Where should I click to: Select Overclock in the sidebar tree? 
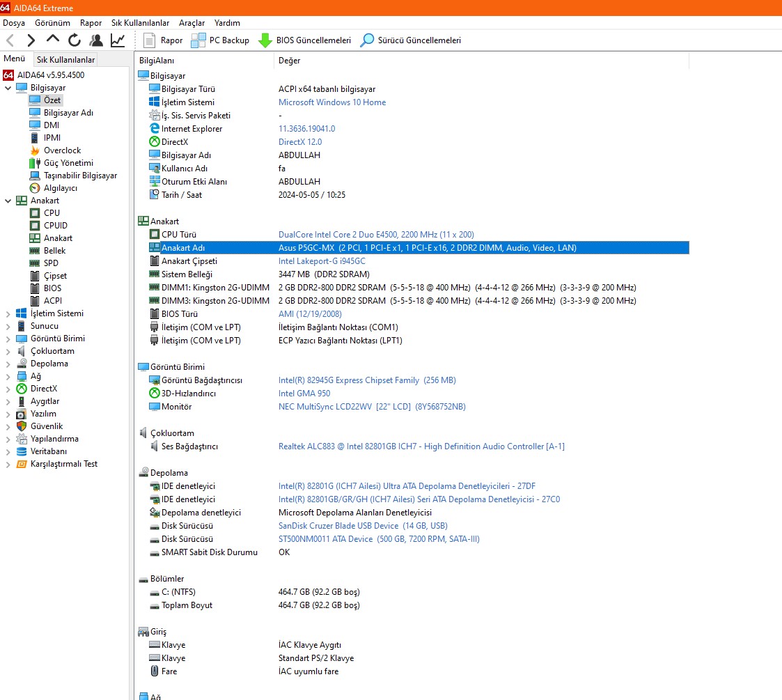pos(62,150)
